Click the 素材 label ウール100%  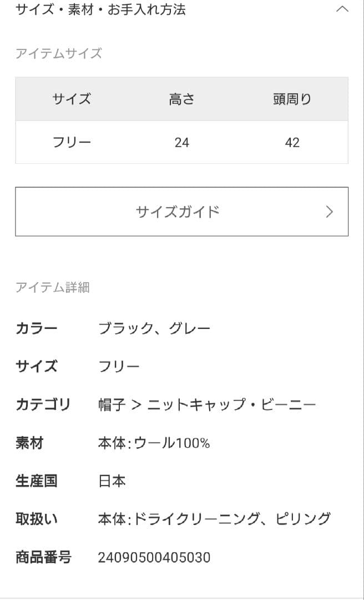154,443
